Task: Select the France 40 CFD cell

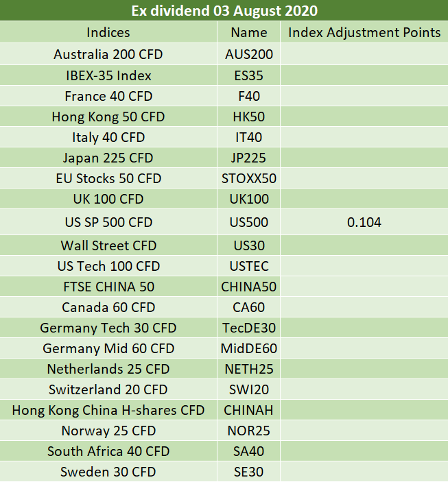Action: click(108, 96)
